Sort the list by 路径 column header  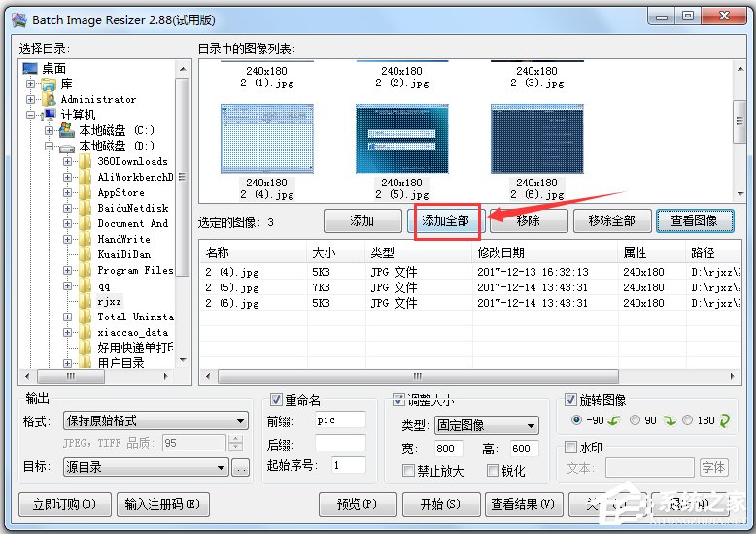click(x=713, y=252)
